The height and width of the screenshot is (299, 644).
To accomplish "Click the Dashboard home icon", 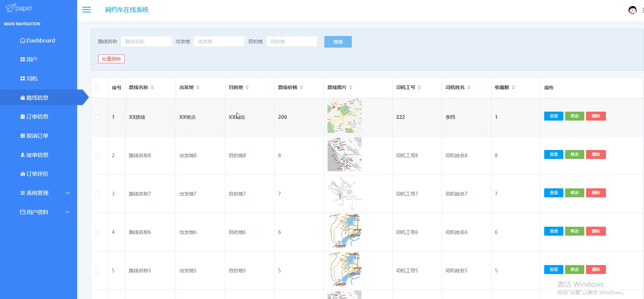I will (x=23, y=40).
